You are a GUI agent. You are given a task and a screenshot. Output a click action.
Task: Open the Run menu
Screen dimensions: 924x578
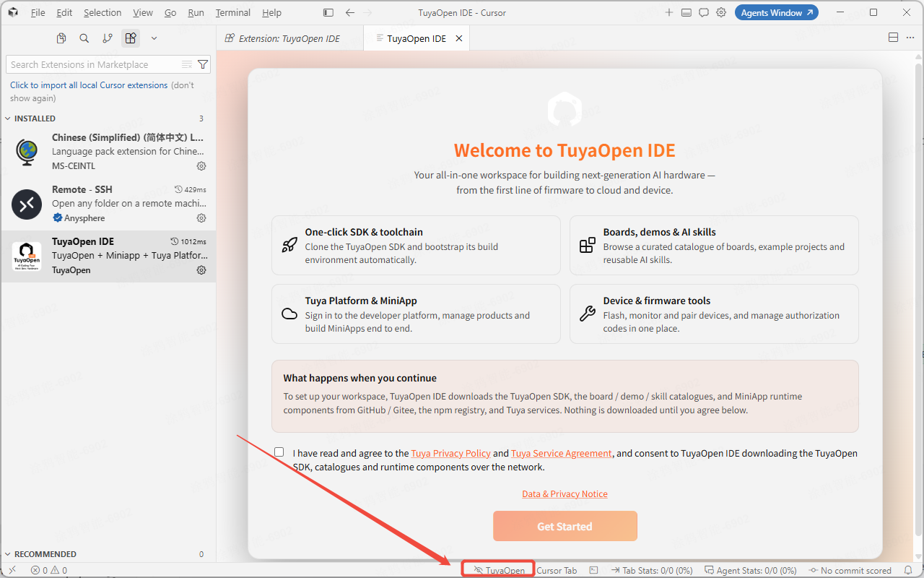coord(196,13)
